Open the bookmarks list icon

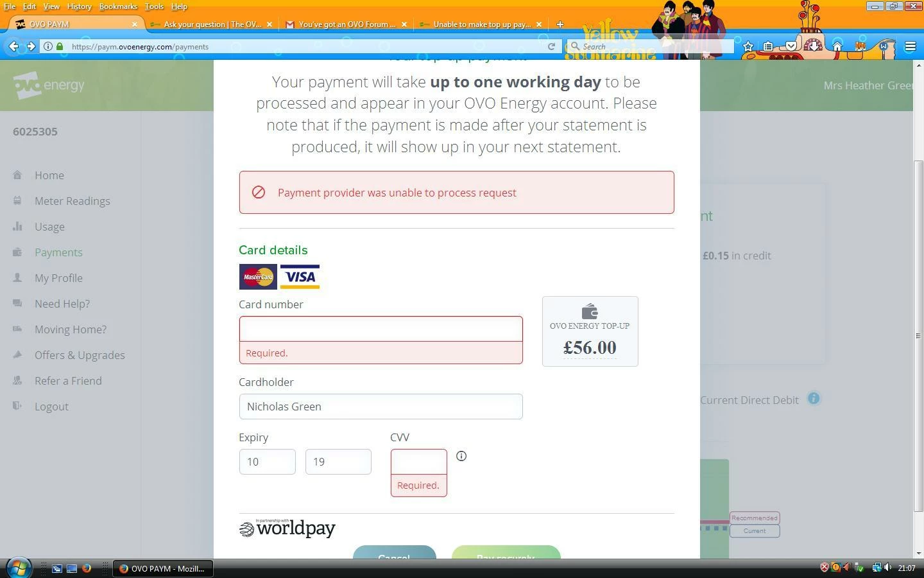click(768, 46)
